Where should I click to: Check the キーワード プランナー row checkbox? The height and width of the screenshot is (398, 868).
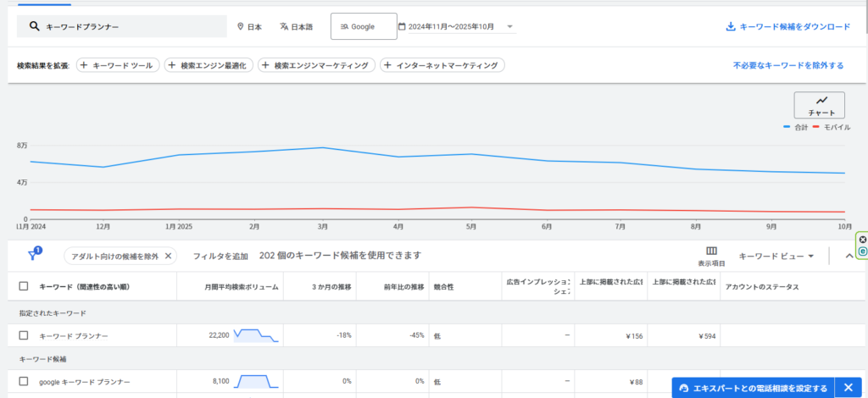pos(24,336)
